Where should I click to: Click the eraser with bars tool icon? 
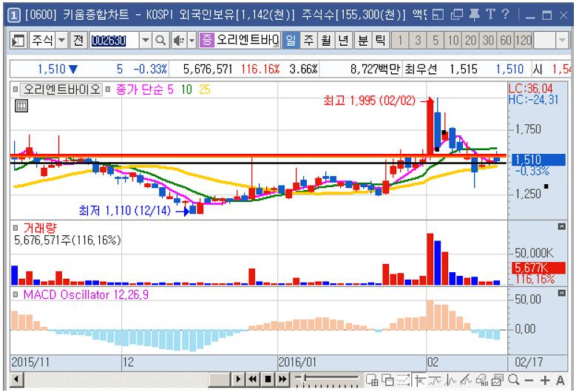[x=482, y=380]
